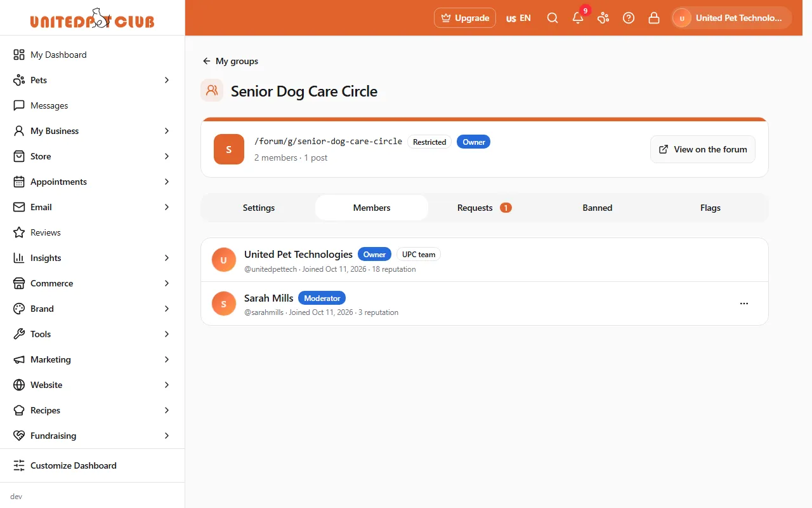Expand the Pets submenu chevron
The width and height of the screenshot is (812, 508).
pyautogui.click(x=167, y=80)
